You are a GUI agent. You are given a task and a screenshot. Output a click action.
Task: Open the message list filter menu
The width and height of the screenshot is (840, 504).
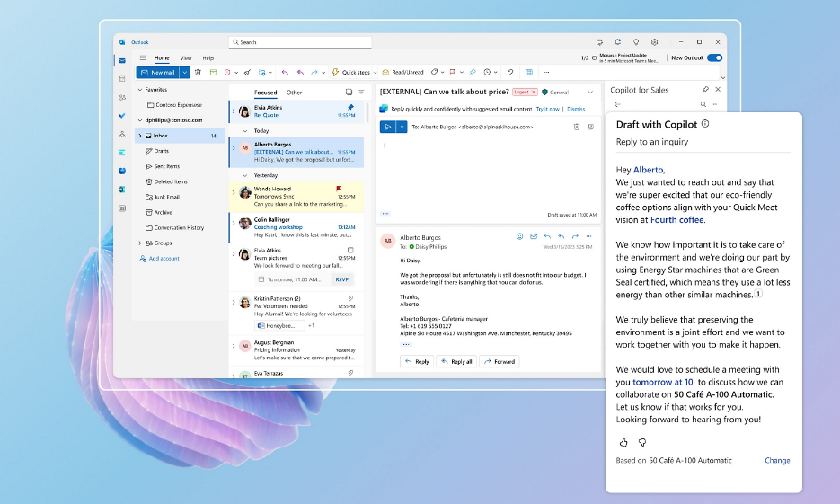[362, 93]
